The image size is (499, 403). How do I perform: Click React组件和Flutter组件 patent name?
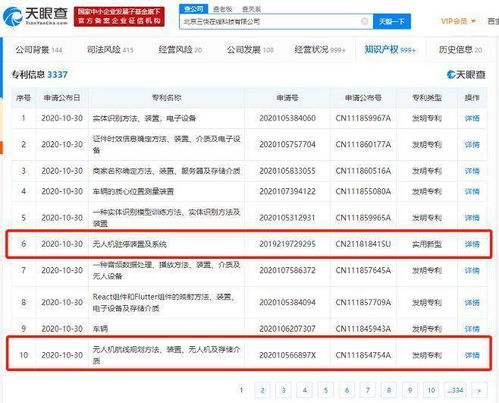tap(164, 302)
